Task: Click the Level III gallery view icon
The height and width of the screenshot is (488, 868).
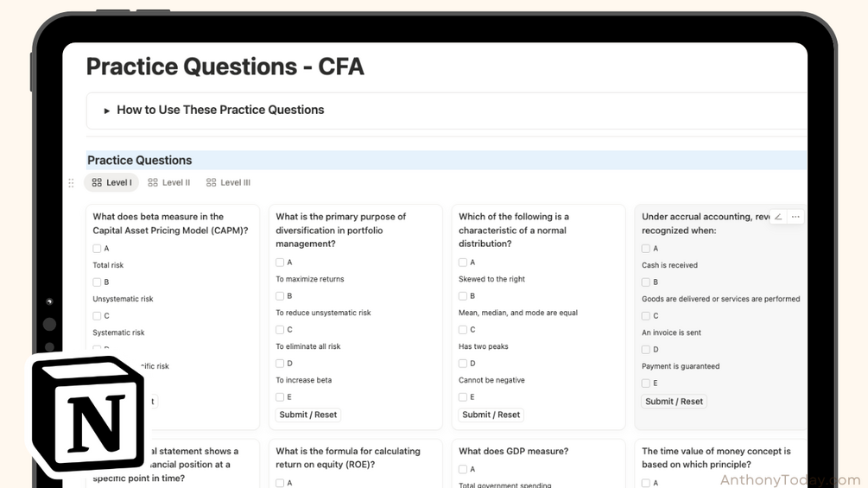Action: [211, 182]
